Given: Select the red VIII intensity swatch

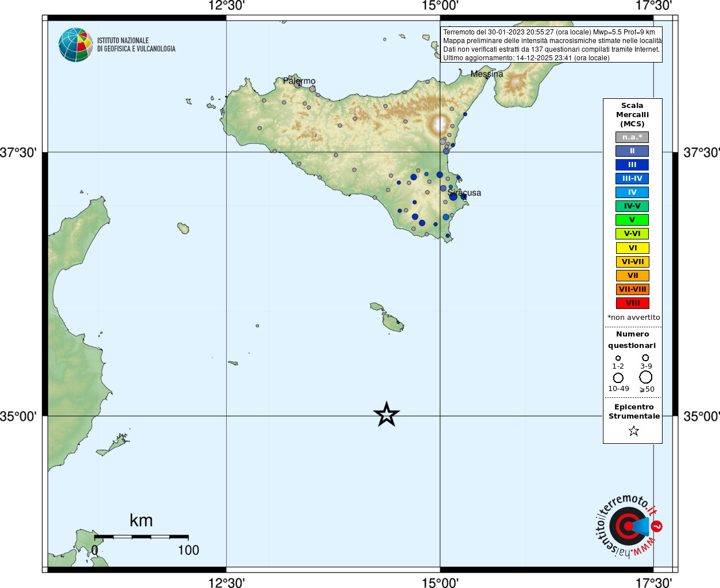Looking at the screenshot, I should click(x=632, y=303).
